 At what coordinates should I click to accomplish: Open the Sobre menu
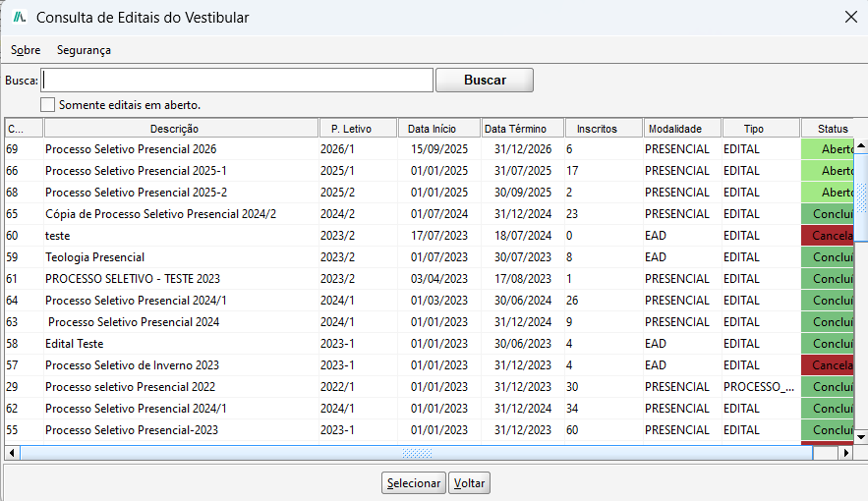tap(26, 50)
